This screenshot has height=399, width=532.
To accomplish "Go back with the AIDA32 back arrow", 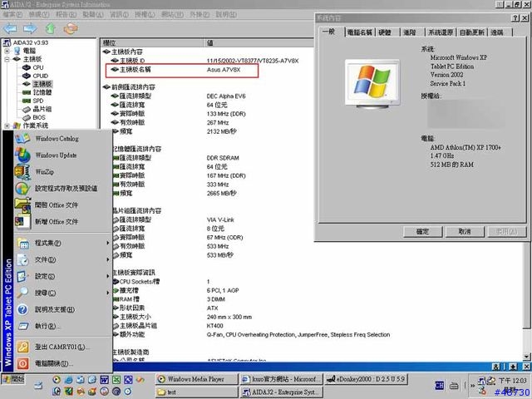I will (x=10, y=28).
